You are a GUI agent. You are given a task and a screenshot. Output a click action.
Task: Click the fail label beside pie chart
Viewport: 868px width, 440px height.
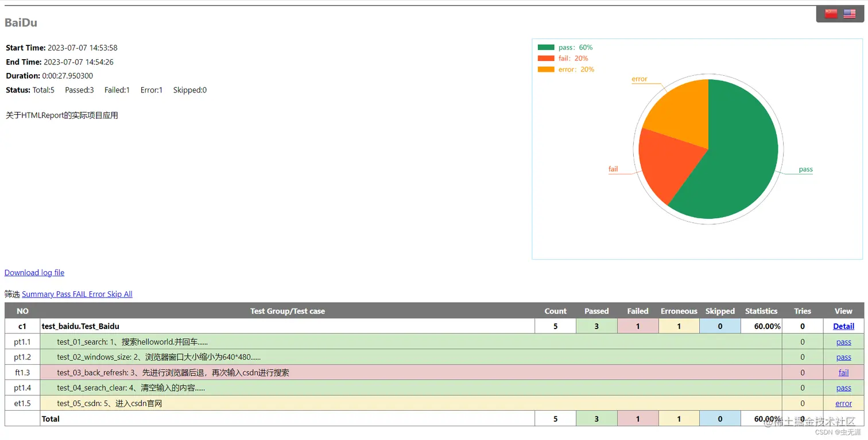click(613, 169)
